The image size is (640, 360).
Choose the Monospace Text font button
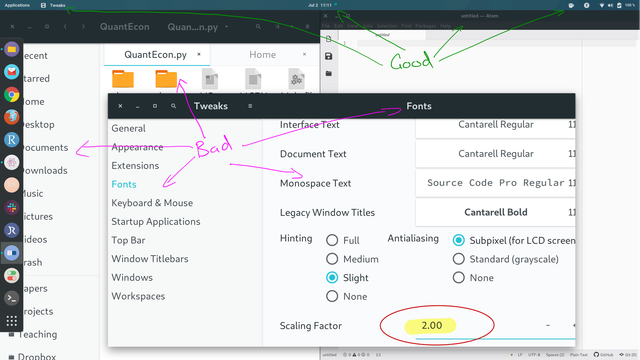point(496,183)
